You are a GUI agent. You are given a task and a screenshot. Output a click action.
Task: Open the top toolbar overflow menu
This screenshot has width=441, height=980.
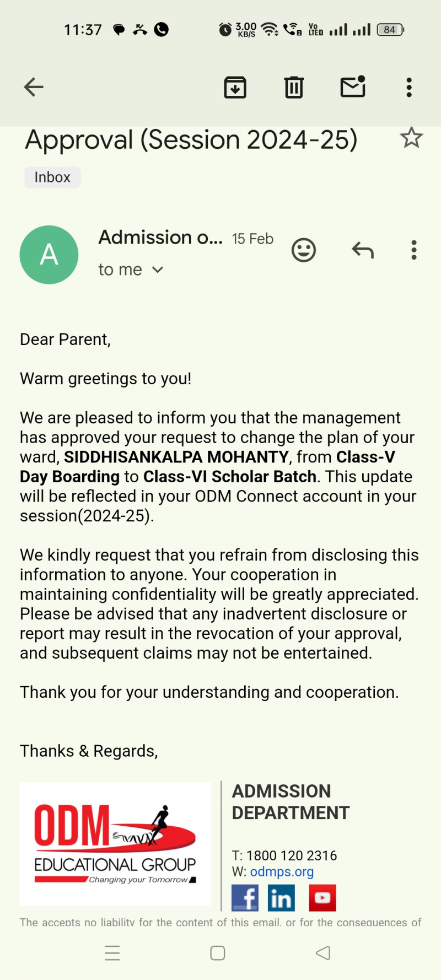(409, 87)
